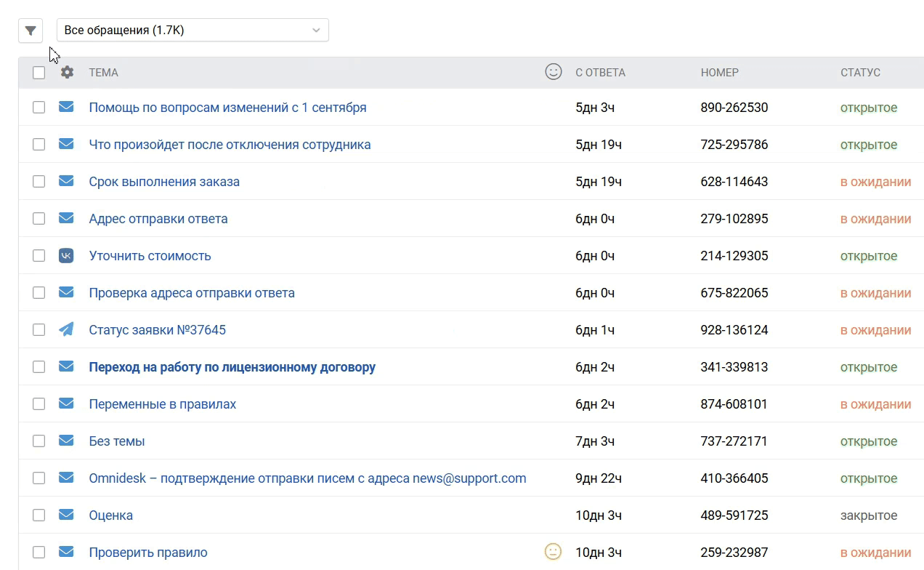
Task: Sort by the С ОТВЕТА column header
Action: point(600,73)
